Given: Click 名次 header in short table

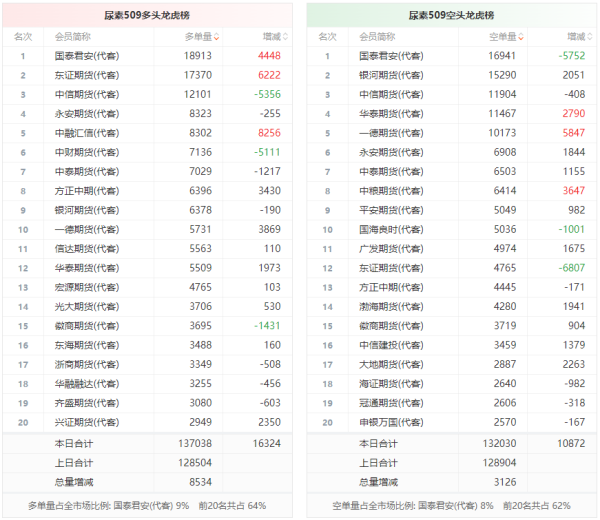Looking at the screenshot, I should (x=328, y=37).
